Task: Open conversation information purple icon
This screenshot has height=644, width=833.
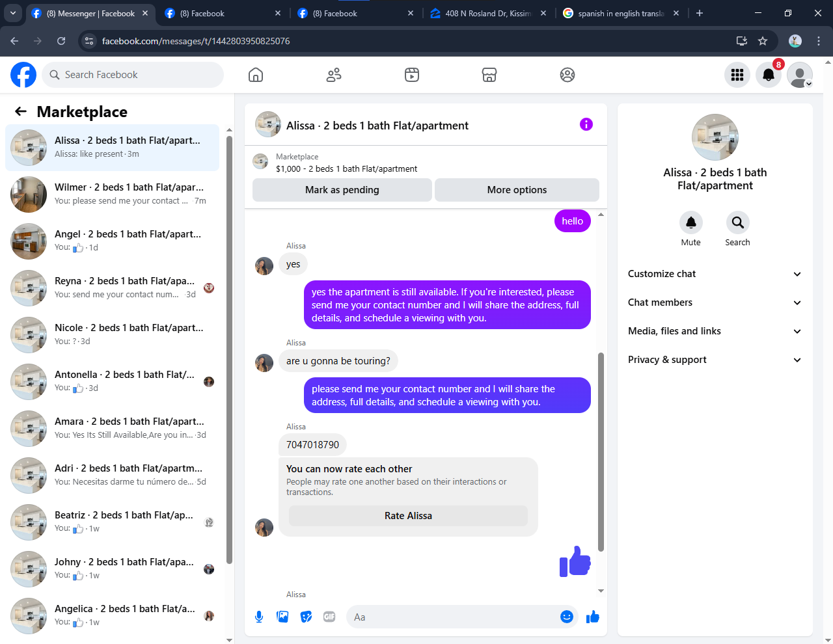Action: 586,124
